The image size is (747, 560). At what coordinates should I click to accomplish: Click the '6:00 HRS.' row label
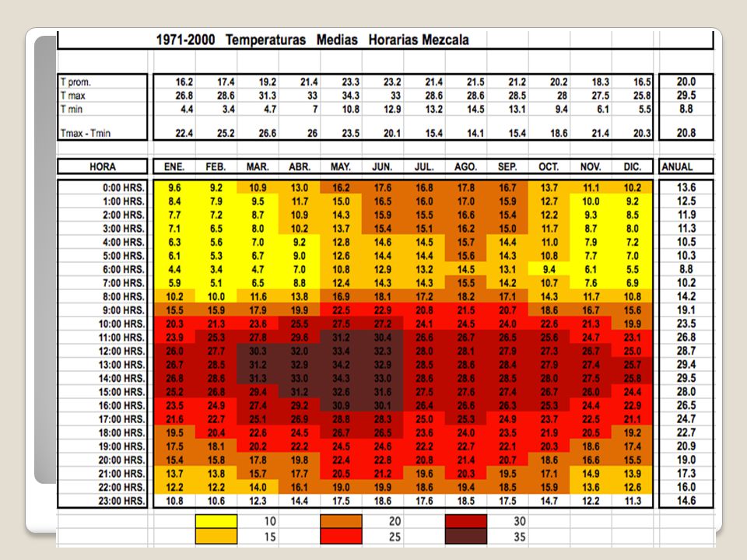pyautogui.click(x=123, y=269)
